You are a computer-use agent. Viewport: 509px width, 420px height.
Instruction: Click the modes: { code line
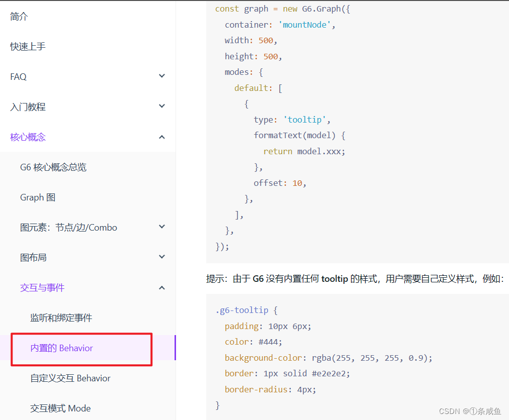244,72
